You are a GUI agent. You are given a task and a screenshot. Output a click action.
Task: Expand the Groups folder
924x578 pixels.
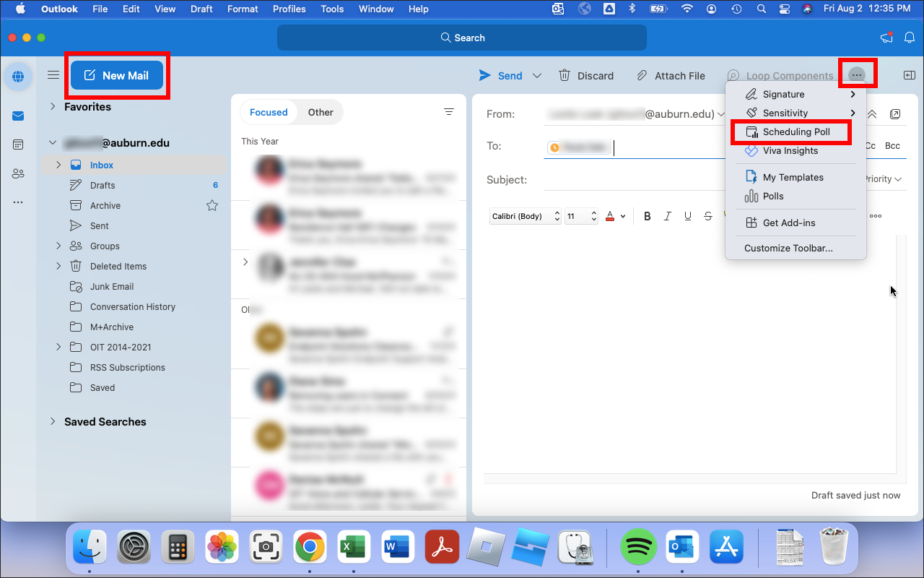(x=58, y=246)
